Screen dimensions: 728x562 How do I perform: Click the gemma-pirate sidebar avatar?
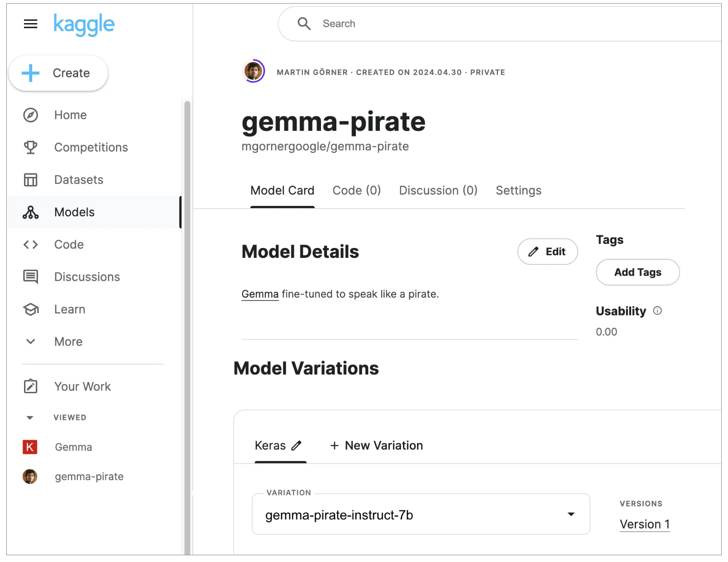coord(30,476)
